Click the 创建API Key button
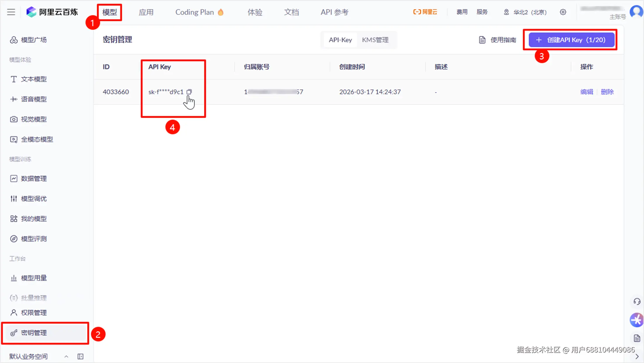 (x=571, y=40)
